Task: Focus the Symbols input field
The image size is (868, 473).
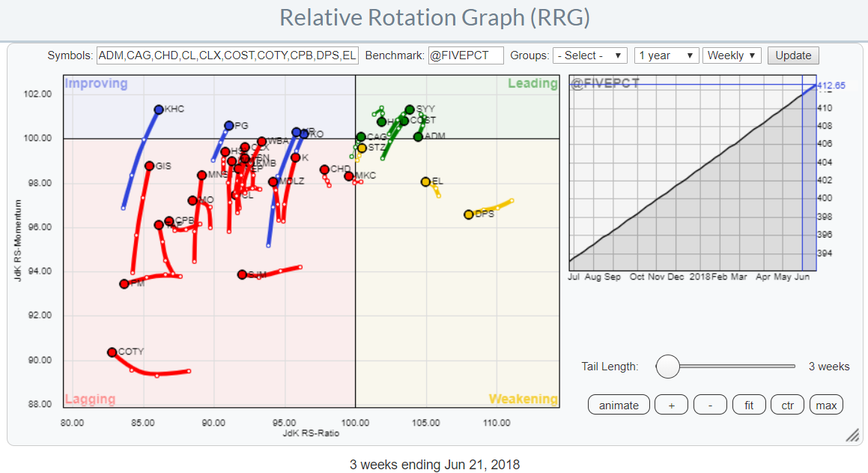Action: coord(228,55)
